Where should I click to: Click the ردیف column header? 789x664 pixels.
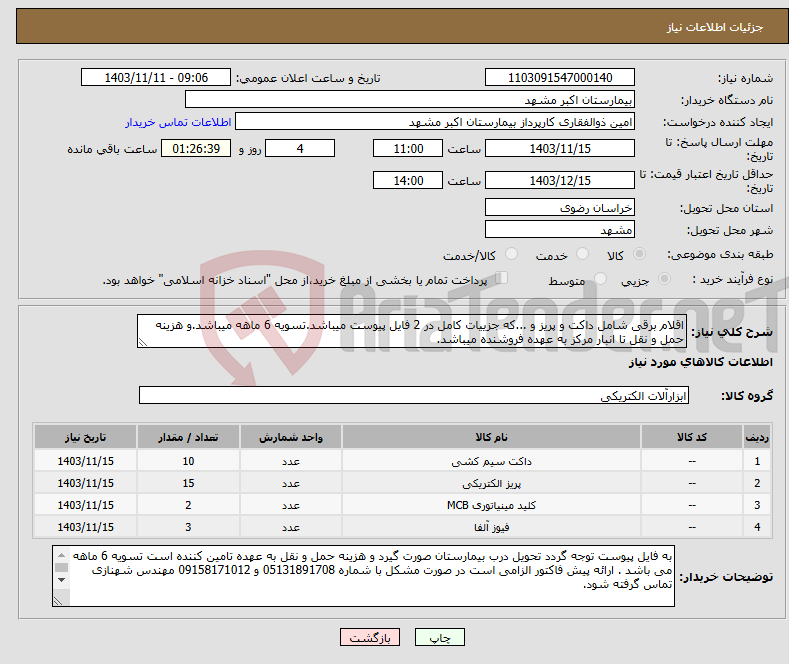click(x=757, y=437)
